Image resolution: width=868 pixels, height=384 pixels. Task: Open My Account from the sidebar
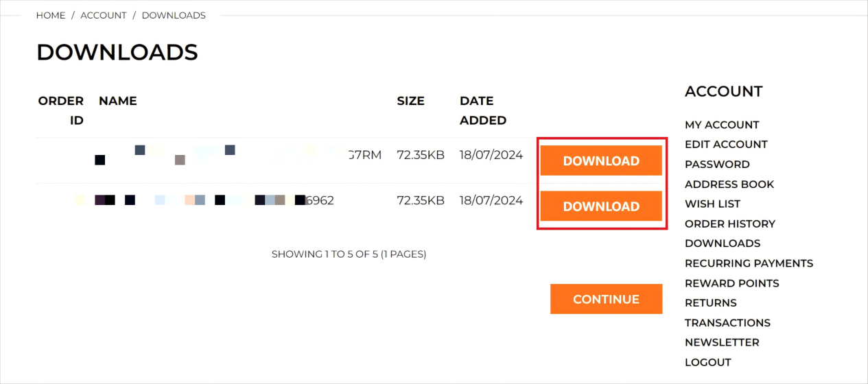coord(722,125)
